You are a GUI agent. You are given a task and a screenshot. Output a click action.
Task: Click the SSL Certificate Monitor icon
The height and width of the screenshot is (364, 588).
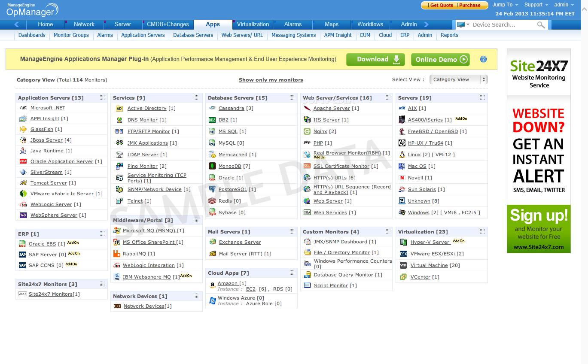click(307, 166)
